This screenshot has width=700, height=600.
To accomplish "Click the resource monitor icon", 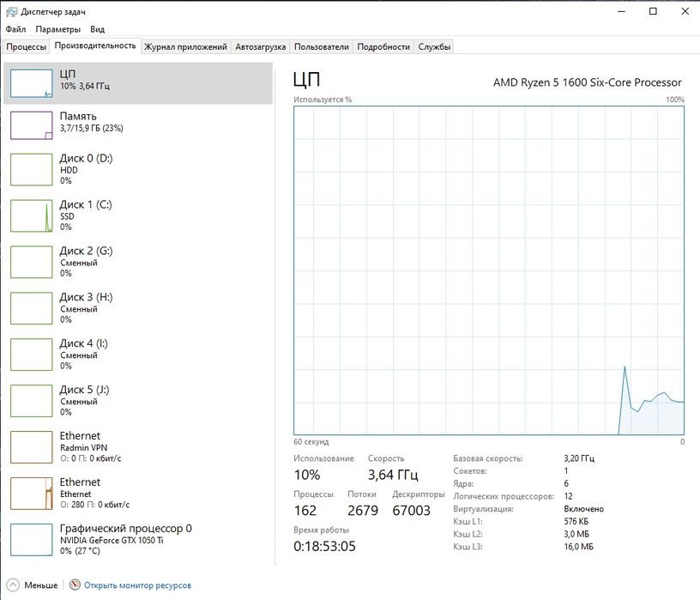I will (x=75, y=585).
